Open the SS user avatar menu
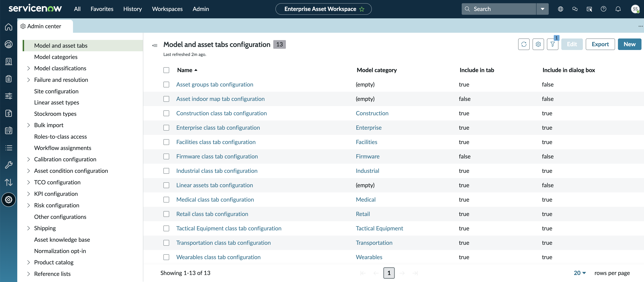 pyautogui.click(x=635, y=9)
